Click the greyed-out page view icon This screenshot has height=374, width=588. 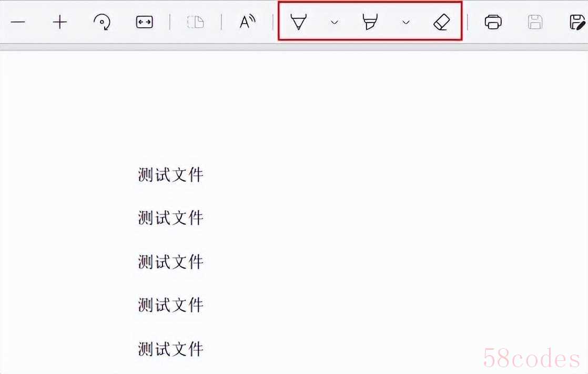coord(195,22)
